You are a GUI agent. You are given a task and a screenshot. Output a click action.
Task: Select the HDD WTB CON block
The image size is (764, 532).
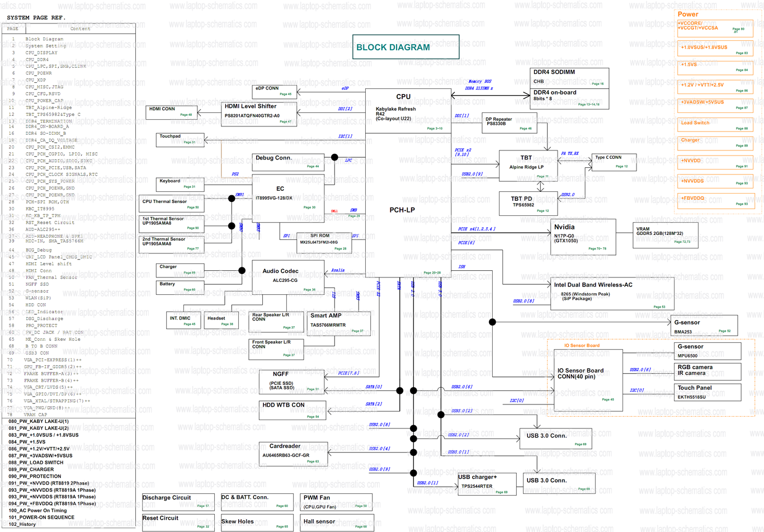293,410
